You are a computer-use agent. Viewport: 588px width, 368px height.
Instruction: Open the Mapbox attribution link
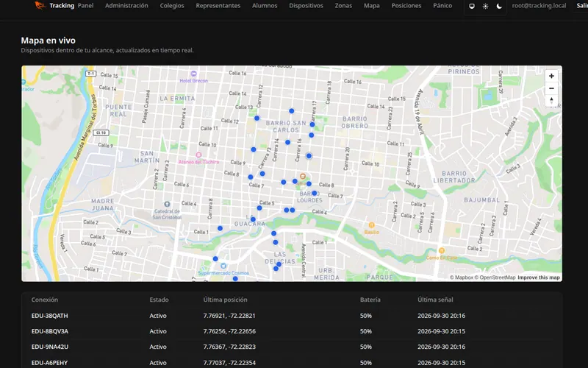tap(462, 277)
